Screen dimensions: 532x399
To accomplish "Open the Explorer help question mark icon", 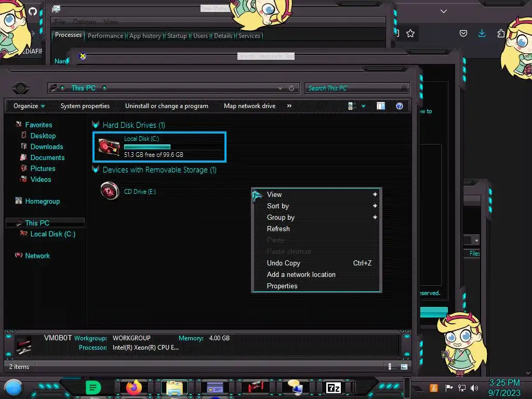I will pos(400,106).
